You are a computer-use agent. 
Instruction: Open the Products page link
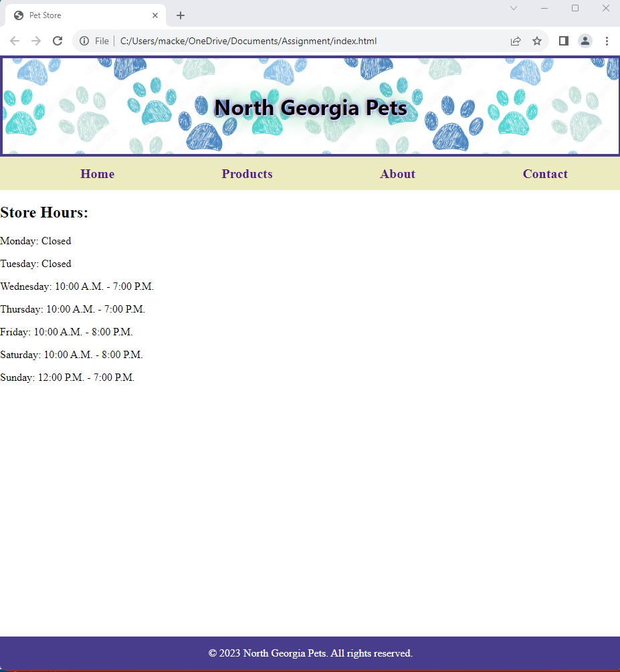click(247, 173)
